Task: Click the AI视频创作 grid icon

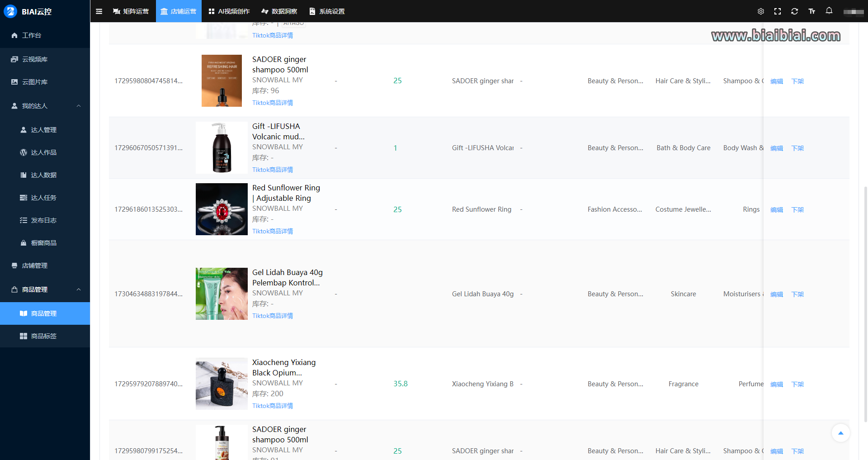Action: 212,11
